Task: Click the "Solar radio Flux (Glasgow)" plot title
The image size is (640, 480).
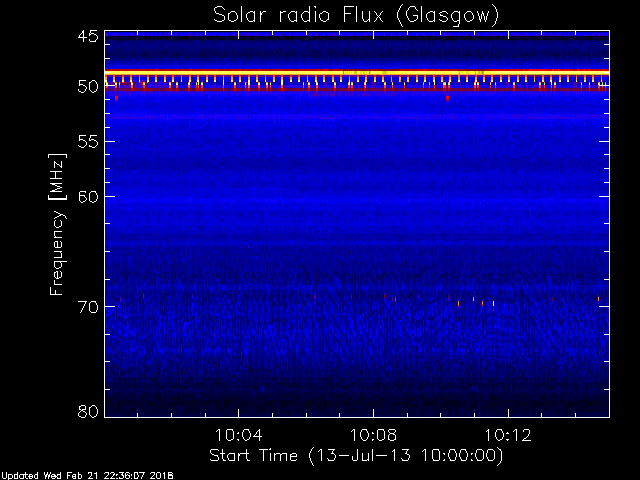Action: point(355,15)
